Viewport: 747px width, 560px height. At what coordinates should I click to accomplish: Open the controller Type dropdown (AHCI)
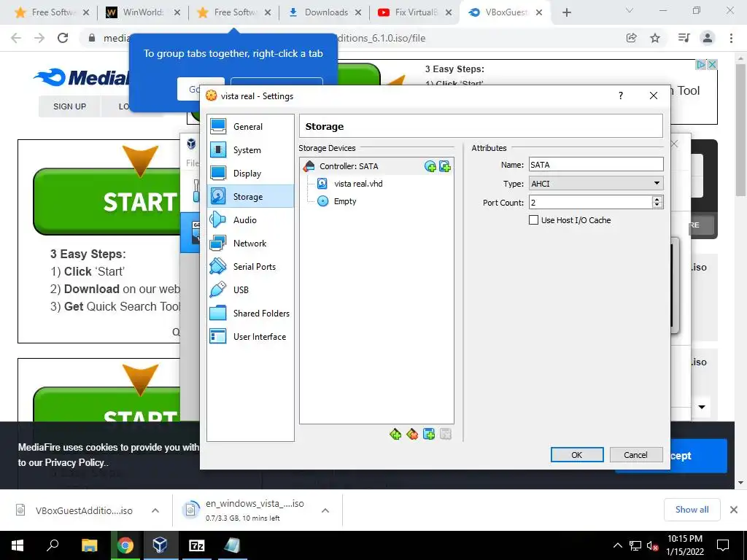[x=596, y=183]
